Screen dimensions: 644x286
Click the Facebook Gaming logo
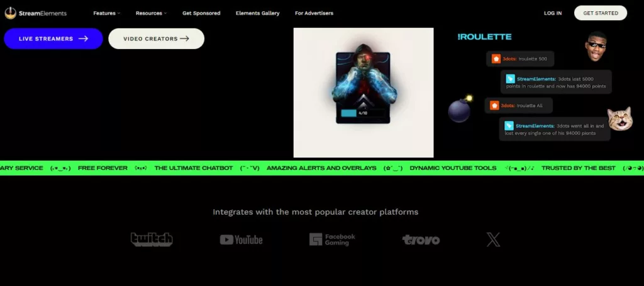click(x=332, y=239)
